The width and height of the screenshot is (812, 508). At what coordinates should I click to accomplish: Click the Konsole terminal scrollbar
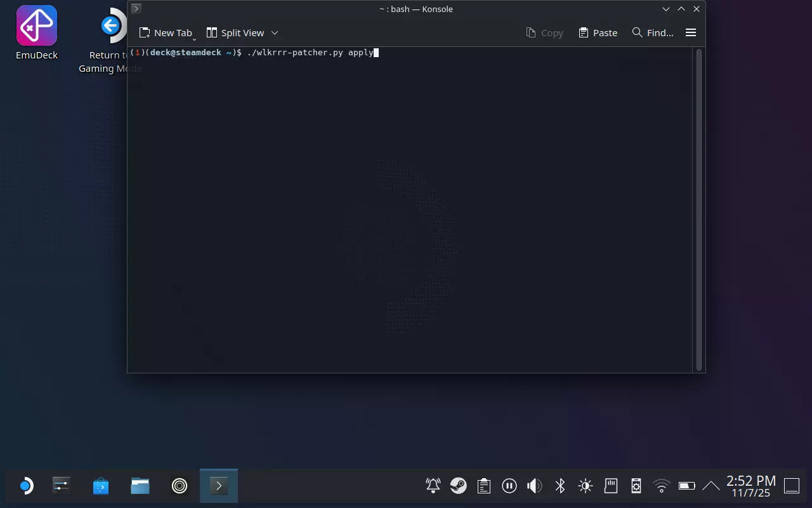(699, 210)
